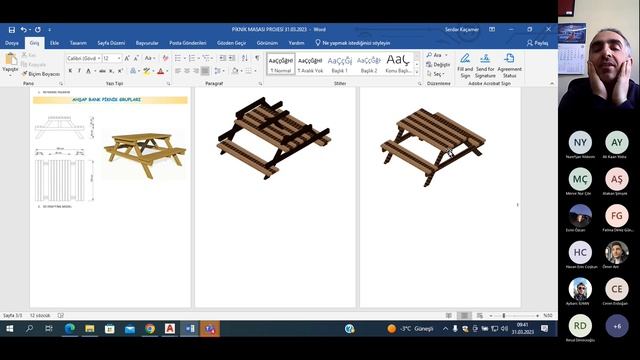Click the read mode view icon in status bar
The height and width of the screenshot is (360, 640).
[x=449, y=316]
